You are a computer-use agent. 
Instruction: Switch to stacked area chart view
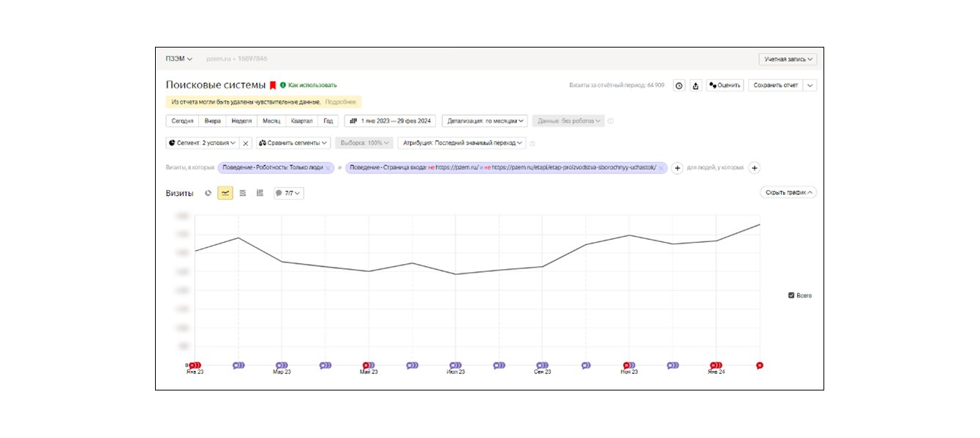coord(243,193)
